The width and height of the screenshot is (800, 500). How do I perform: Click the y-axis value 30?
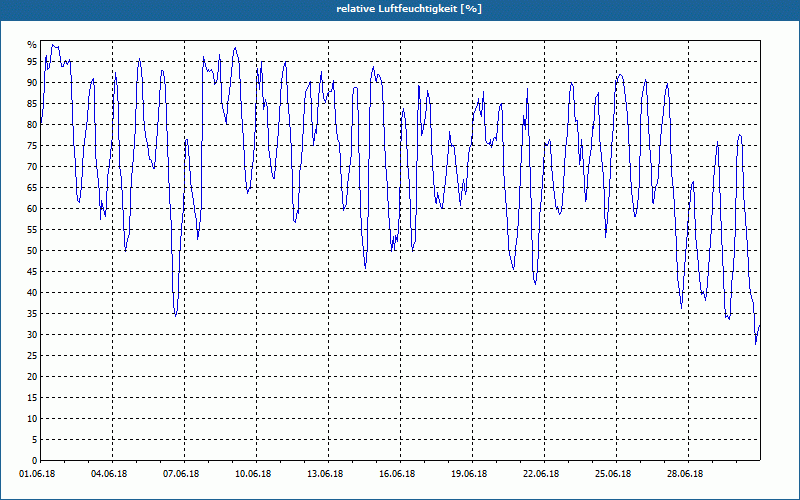pyautogui.click(x=32, y=335)
